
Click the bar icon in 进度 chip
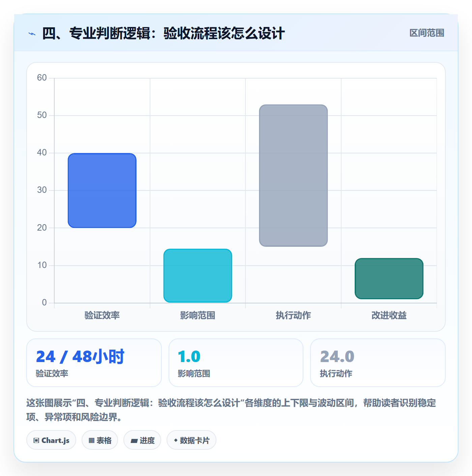pos(134,441)
